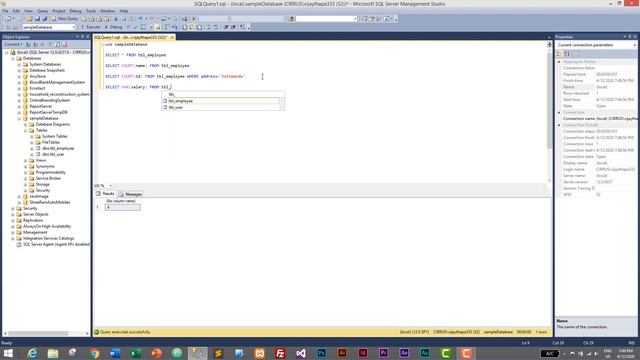Open the Tools menu
This screenshot has height=360, width=640.
(91, 11)
